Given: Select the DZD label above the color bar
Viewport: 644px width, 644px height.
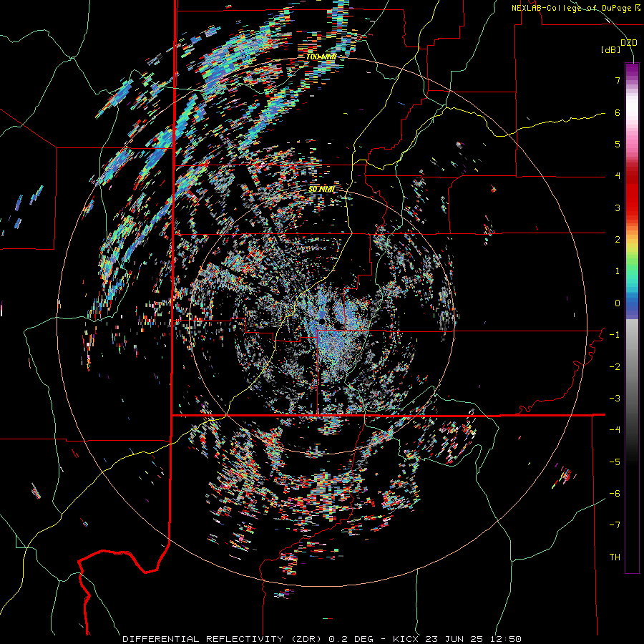Looking at the screenshot, I should [x=628, y=43].
